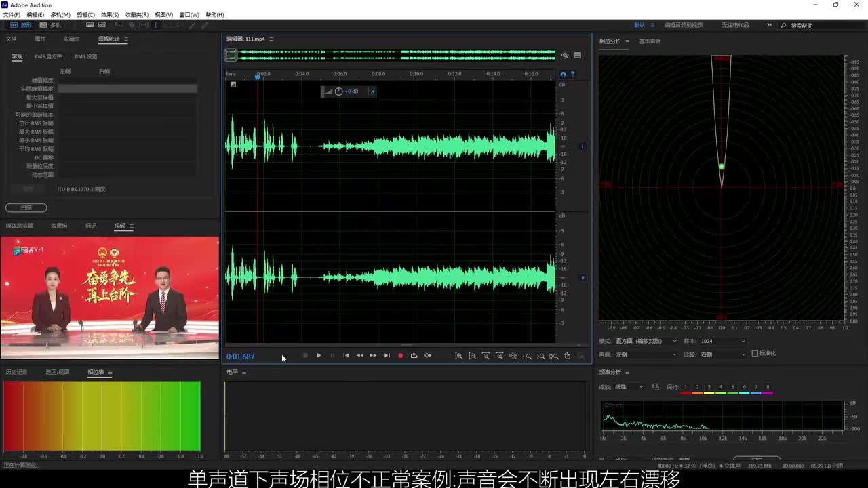The height and width of the screenshot is (488, 868).
Task: Click the zoom reset icon in editor
Action: [568, 356]
